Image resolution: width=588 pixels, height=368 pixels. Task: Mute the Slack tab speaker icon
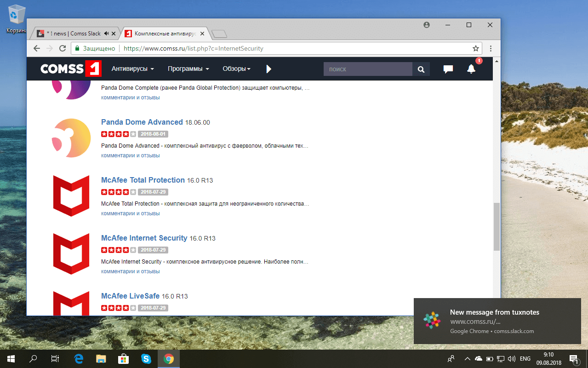(x=107, y=34)
